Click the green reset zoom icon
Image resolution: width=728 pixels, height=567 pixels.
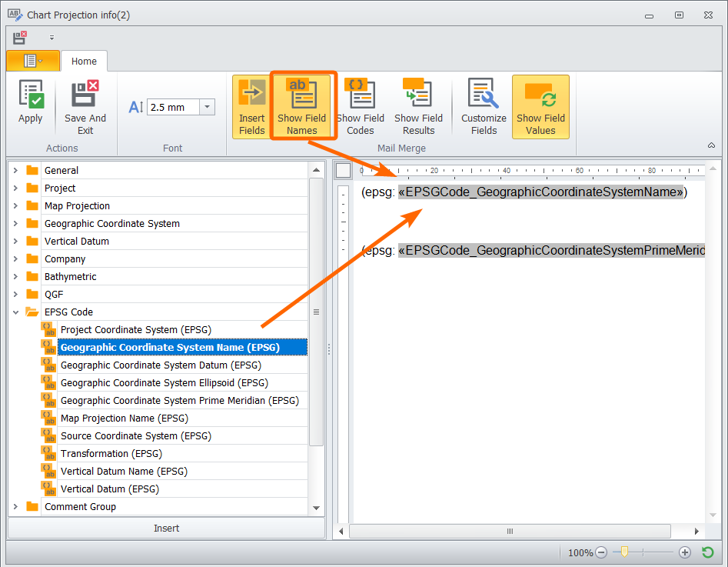coord(707,552)
